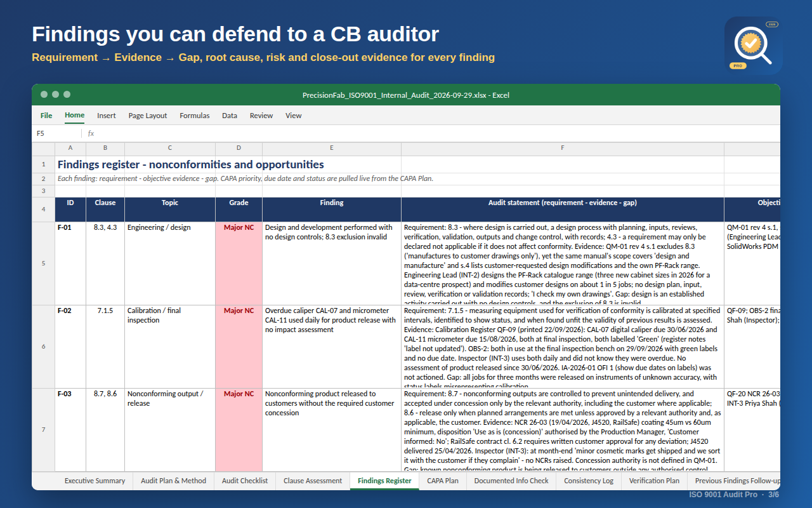Select the Page Layout ribbon tab
Viewport: 812px width, 508px height.
pos(148,116)
